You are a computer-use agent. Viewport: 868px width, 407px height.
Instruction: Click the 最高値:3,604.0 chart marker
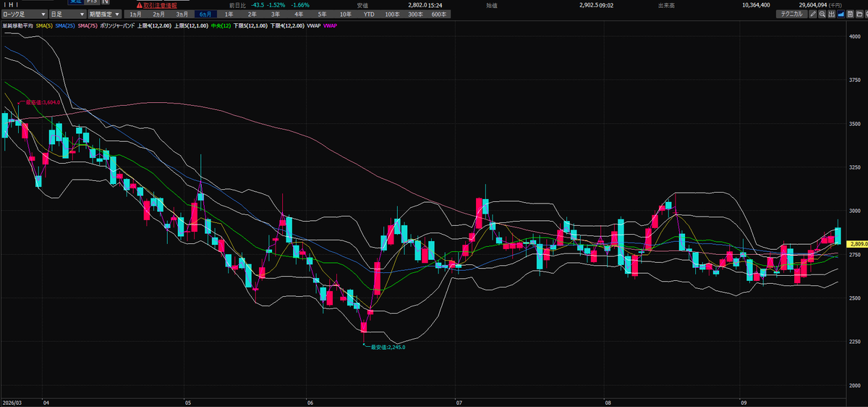coord(42,102)
